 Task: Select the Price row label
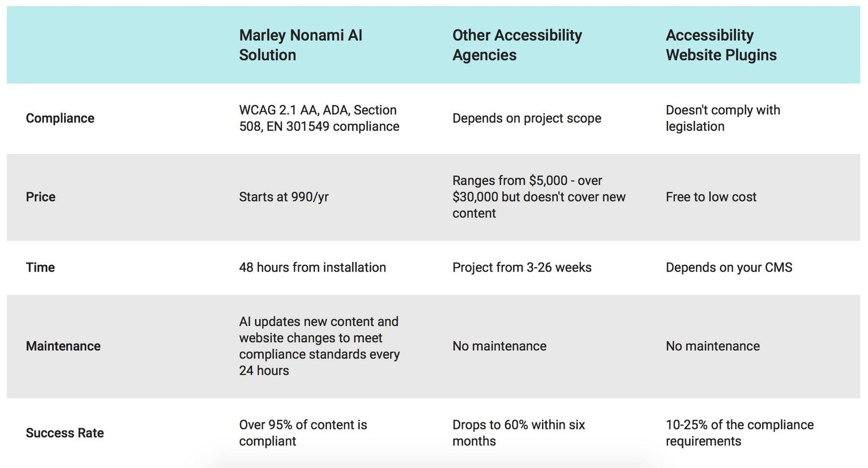coord(41,197)
